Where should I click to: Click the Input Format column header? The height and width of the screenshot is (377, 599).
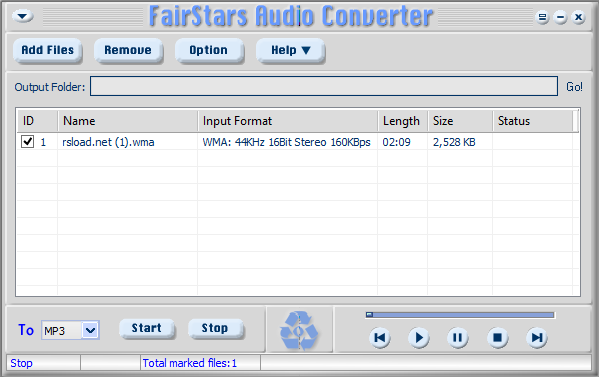pos(288,121)
